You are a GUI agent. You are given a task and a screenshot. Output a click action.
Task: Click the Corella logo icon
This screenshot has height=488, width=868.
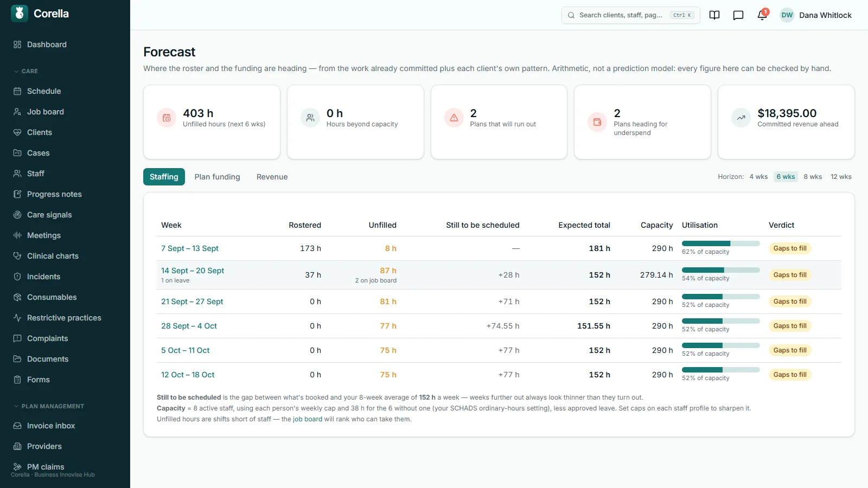(20, 14)
